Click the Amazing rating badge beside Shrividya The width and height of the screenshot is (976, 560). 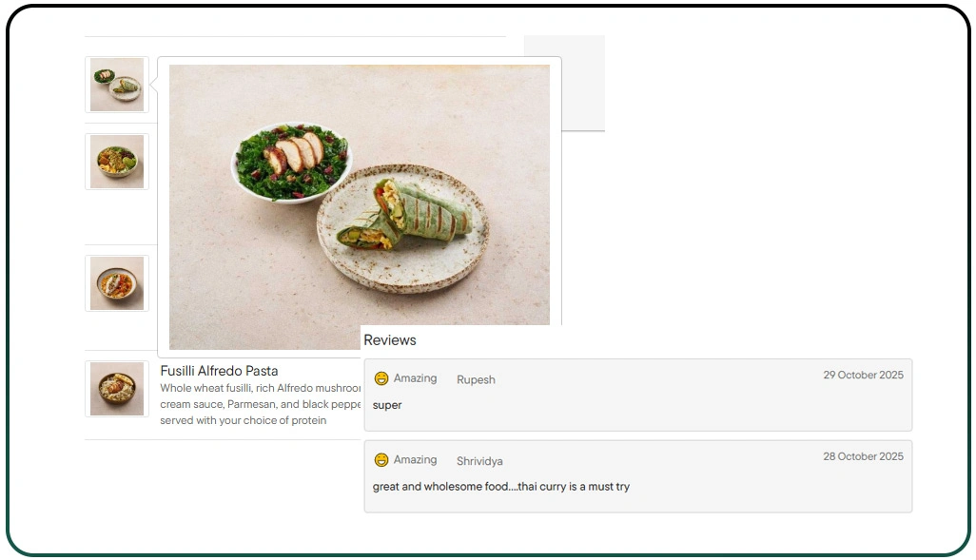[416, 459]
